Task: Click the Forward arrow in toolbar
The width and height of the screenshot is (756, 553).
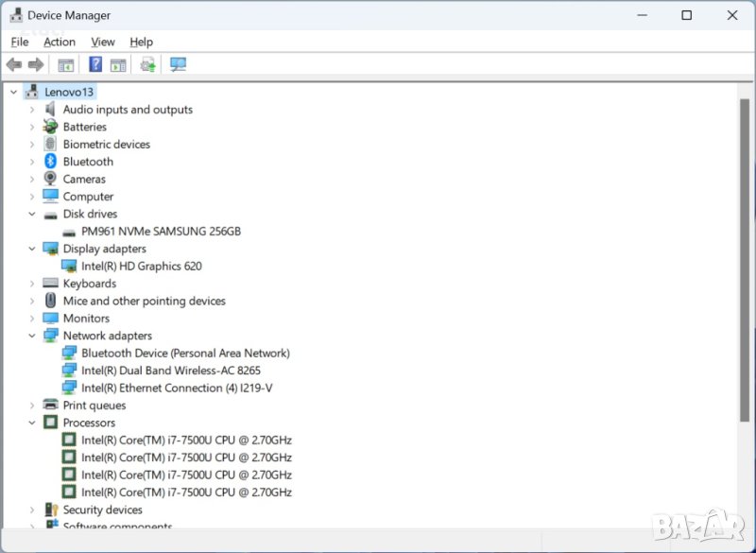Action: point(36,64)
